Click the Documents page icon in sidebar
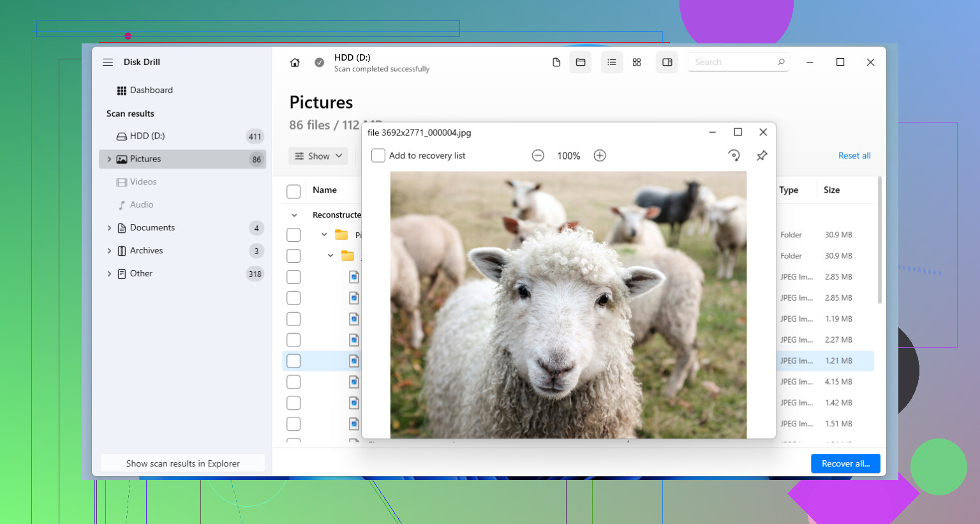Viewport: 980px width, 524px height. pyautogui.click(x=121, y=228)
